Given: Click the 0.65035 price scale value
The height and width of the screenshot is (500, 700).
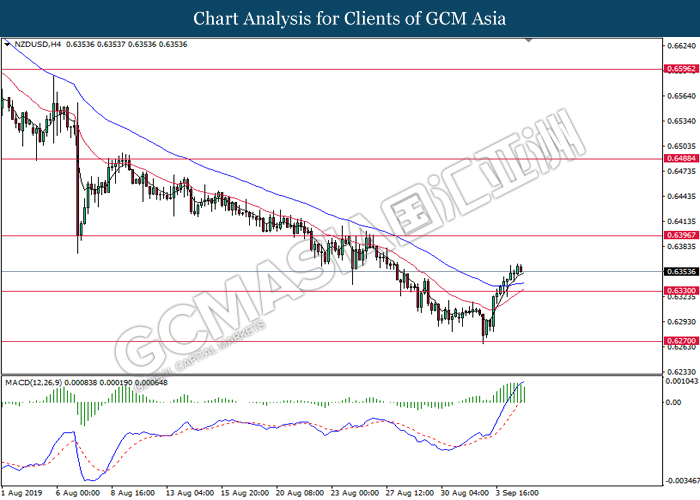Looking at the screenshot, I should pyautogui.click(x=680, y=146).
